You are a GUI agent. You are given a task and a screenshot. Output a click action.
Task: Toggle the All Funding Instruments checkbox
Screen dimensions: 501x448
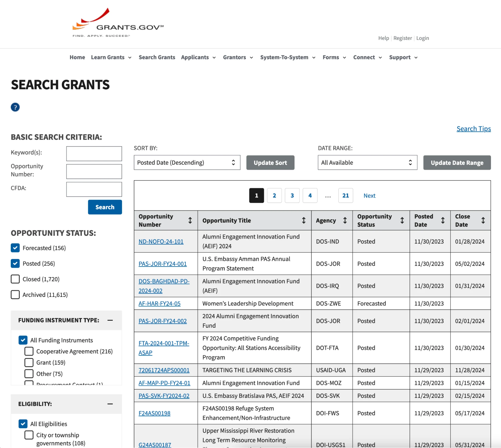pyautogui.click(x=23, y=340)
